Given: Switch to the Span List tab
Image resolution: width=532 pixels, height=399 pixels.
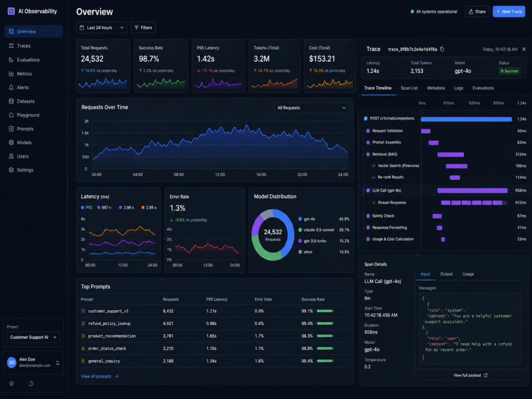Looking at the screenshot, I should click(409, 88).
